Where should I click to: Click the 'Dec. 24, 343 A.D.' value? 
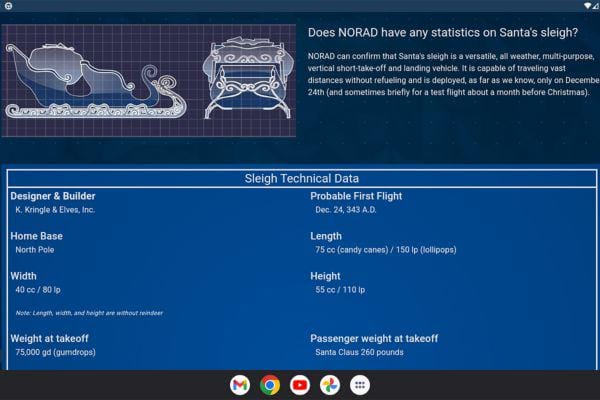(346, 210)
